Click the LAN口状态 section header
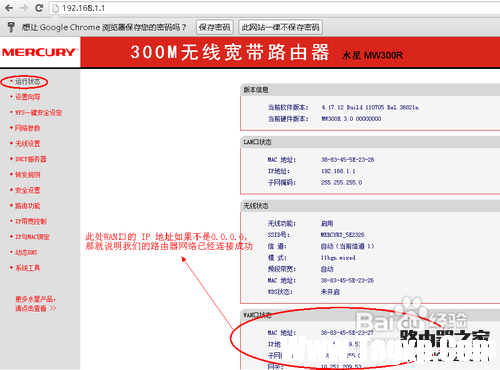This screenshot has height=370, width=500. (x=257, y=142)
